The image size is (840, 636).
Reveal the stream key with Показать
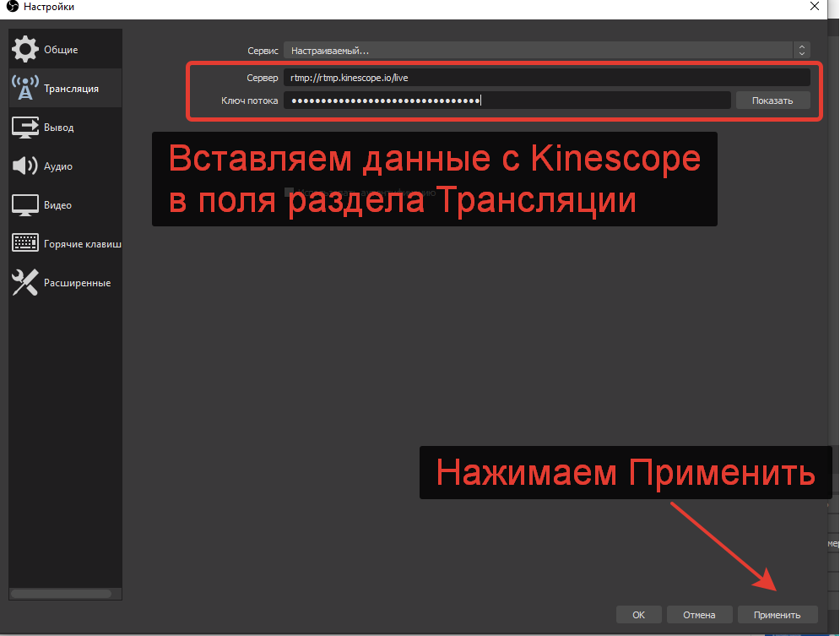point(772,101)
